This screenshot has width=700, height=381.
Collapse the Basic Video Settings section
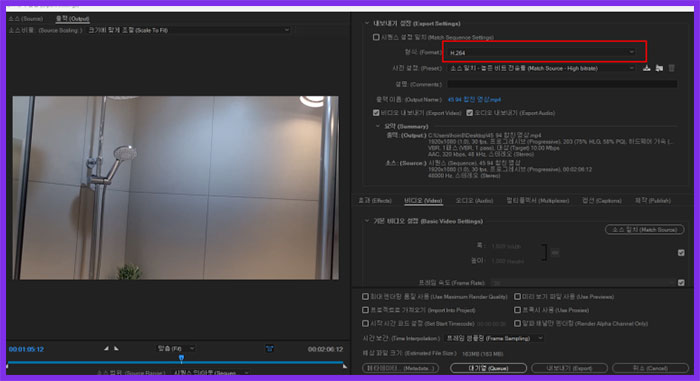(367, 221)
